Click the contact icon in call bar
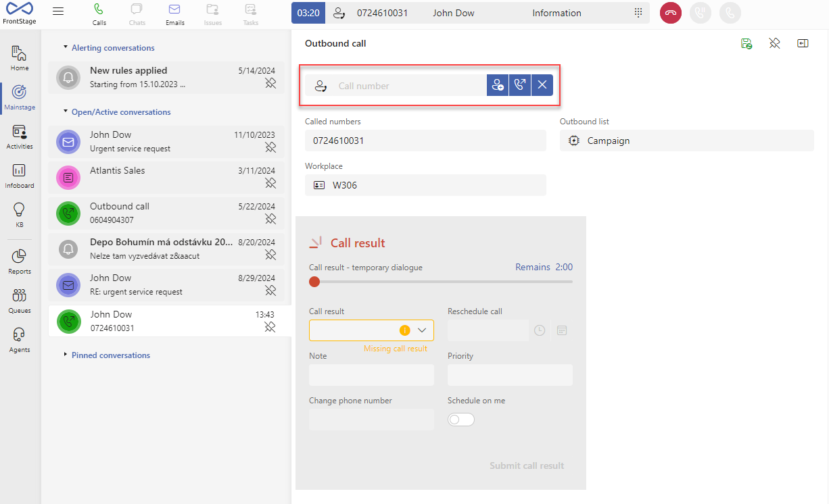Screen dimensions: 829x504 tap(340, 13)
